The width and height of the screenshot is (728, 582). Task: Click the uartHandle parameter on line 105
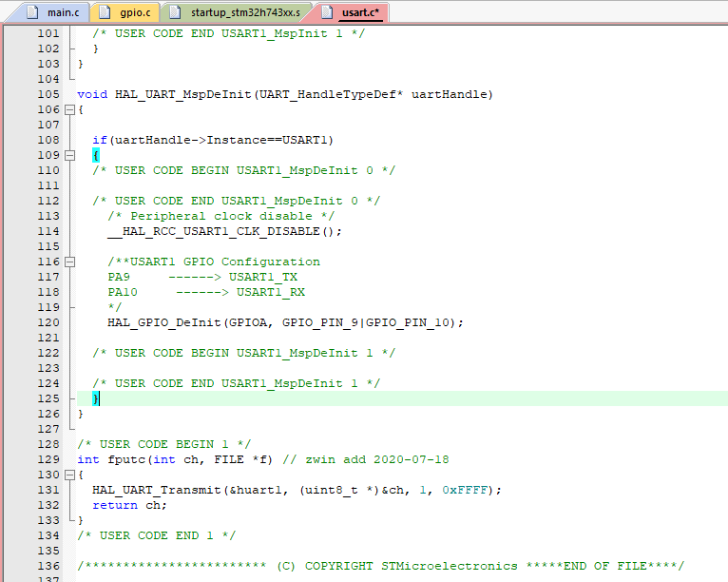pos(449,94)
